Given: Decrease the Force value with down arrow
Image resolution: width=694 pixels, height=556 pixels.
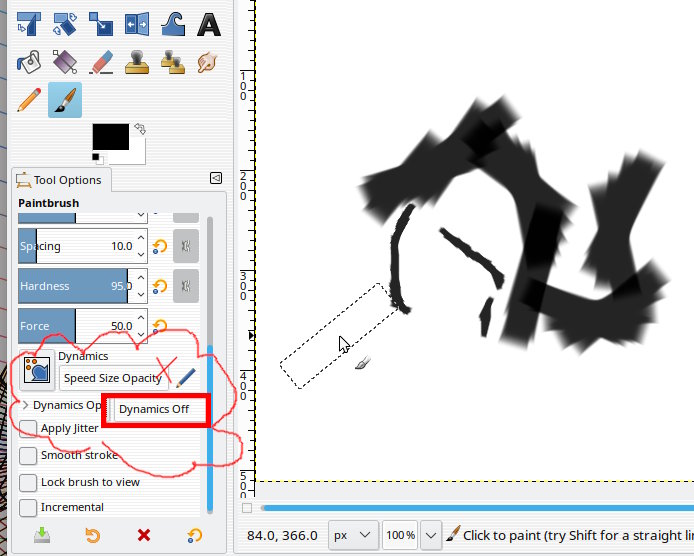Looking at the screenshot, I should [x=141, y=334].
